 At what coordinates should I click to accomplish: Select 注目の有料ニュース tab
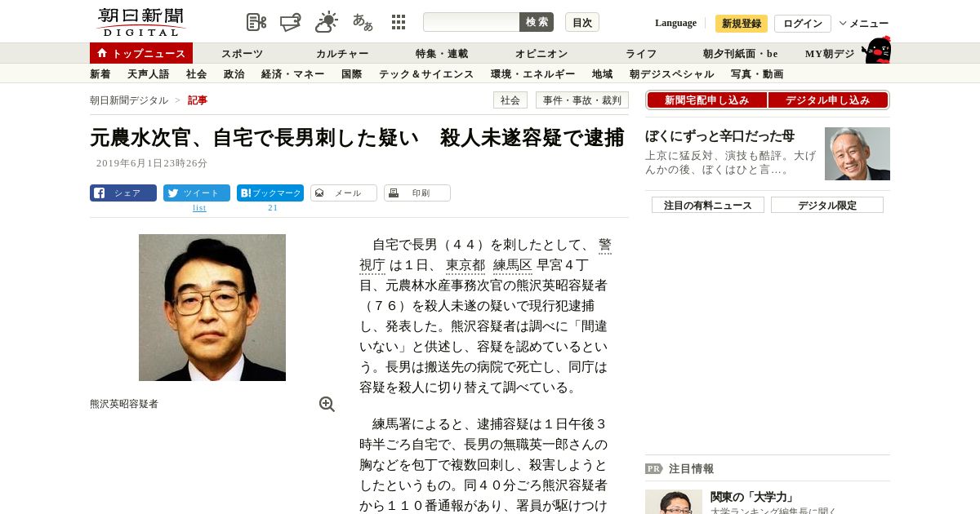tap(708, 205)
